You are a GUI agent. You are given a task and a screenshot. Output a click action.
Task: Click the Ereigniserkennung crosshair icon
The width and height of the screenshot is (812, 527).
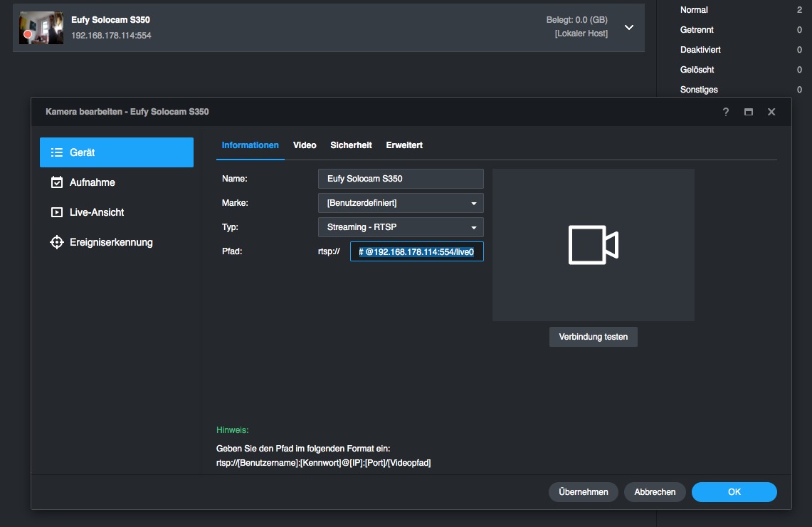click(57, 242)
